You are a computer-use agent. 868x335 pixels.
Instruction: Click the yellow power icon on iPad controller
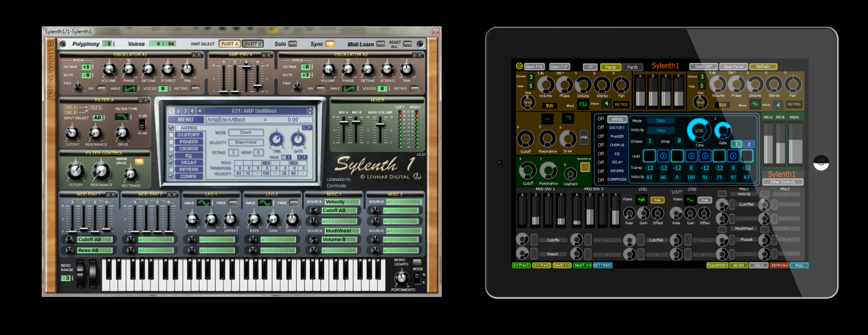519,66
